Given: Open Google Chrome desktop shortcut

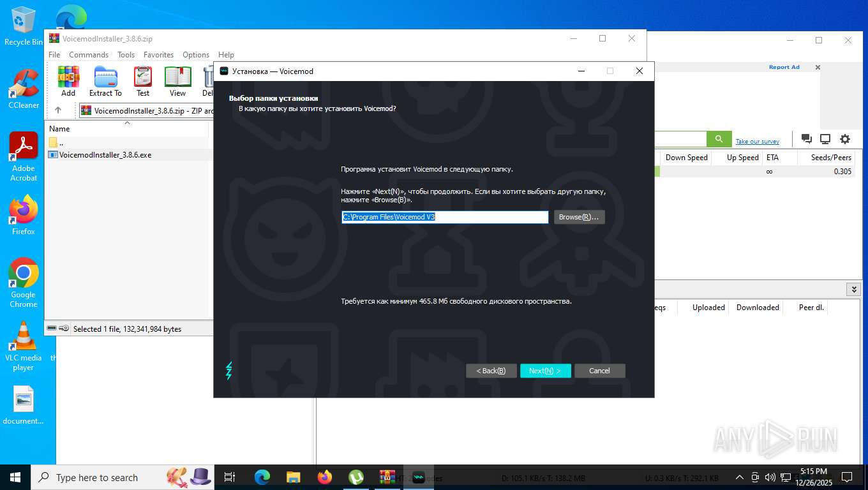Looking at the screenshot, I should point(24,283).
